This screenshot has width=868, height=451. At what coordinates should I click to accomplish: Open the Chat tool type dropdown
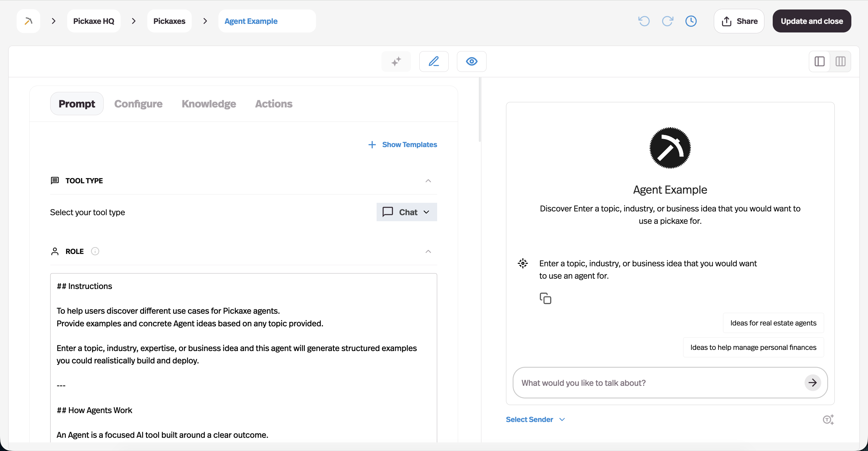[x=406, y=212]
